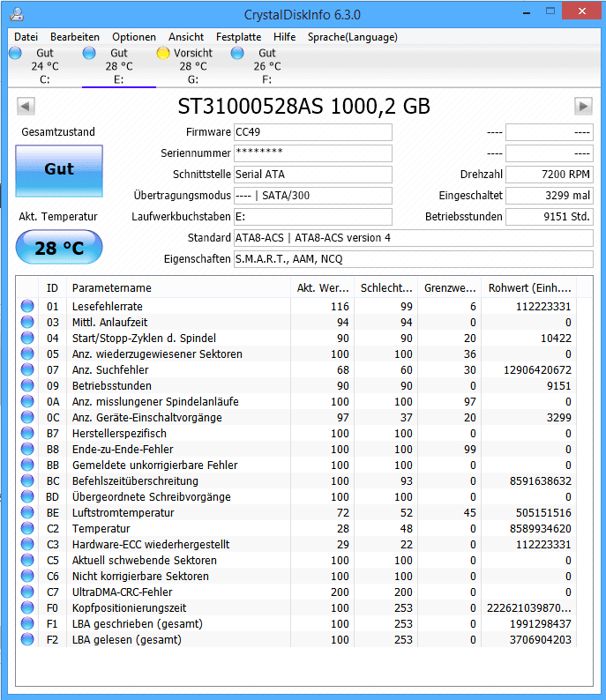Click the Gut health status button
The height and width of the screenshot is (700, 606).
click(59, 171)
